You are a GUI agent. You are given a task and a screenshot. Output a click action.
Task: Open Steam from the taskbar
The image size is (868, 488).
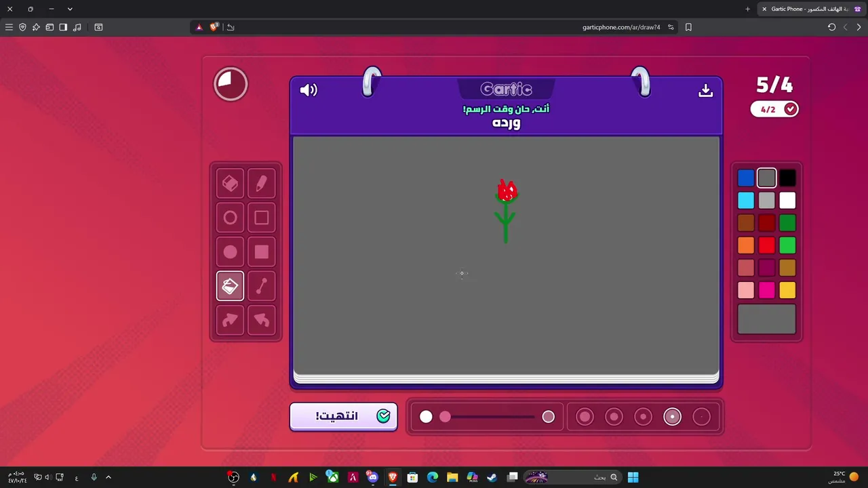point(492,477)
